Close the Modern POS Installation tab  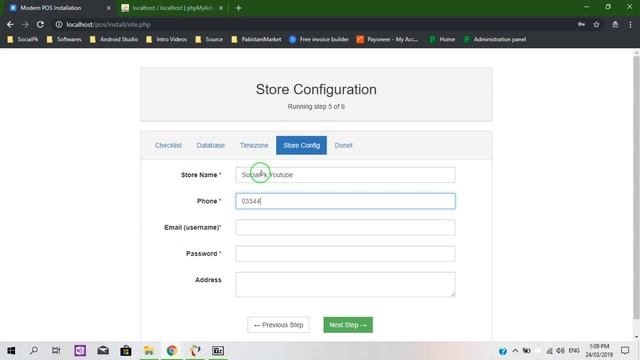109,8
